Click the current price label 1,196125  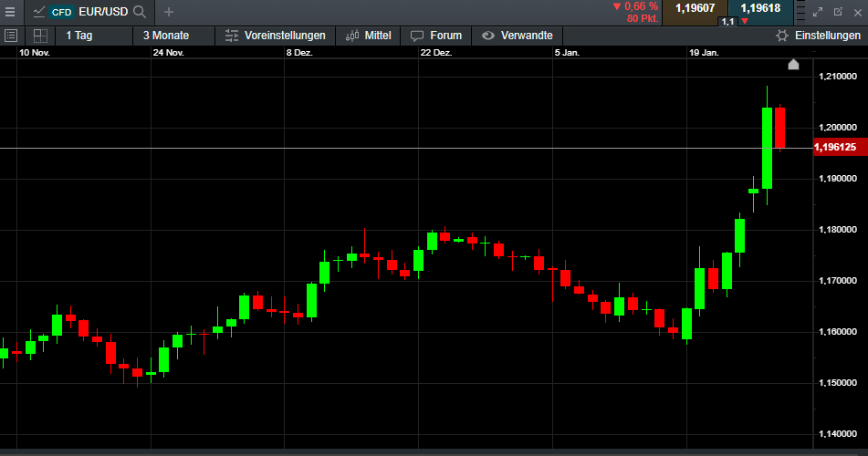click(x=834, y=147)
